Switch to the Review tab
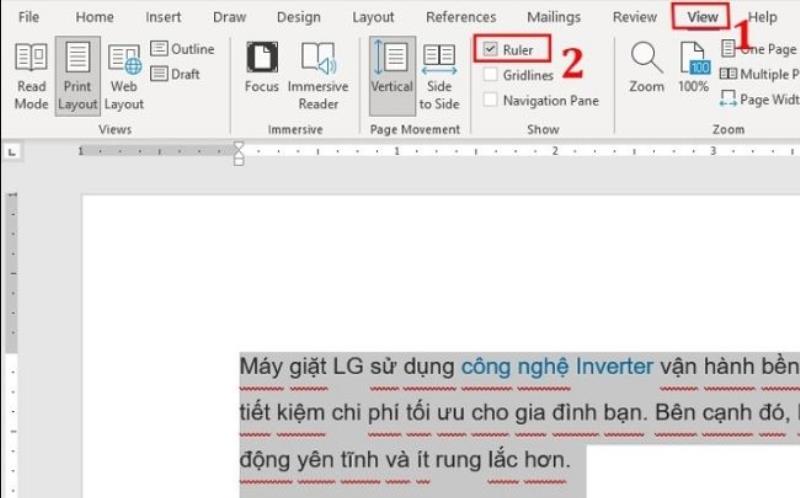The width and height of the screenshot is (800, 498). [x=635, y=17]
